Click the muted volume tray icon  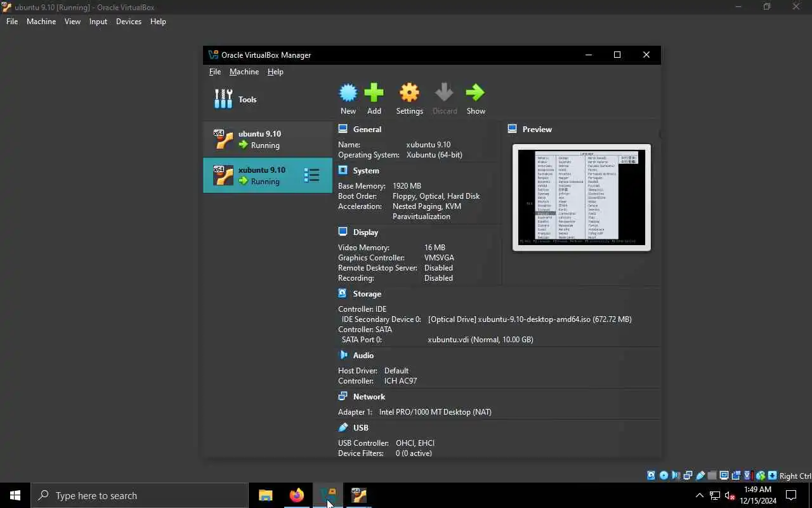[x=730, y=496]
